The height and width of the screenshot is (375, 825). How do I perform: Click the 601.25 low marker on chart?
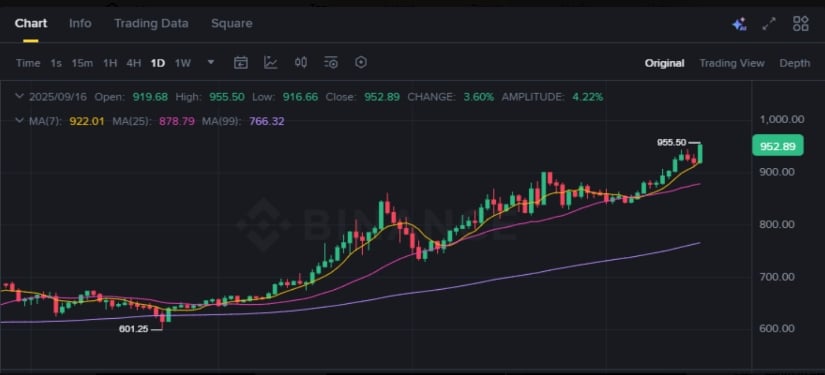point(134,329)
